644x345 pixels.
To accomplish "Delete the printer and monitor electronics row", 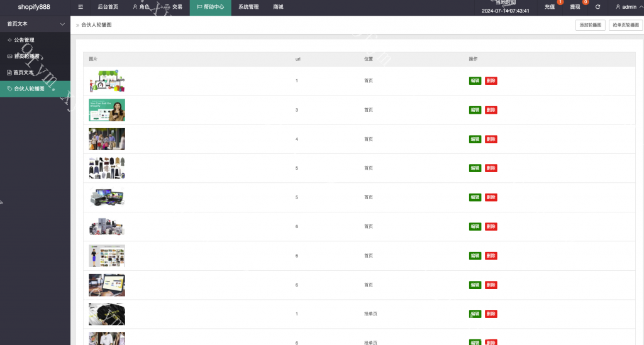I will tap(491, 197).
